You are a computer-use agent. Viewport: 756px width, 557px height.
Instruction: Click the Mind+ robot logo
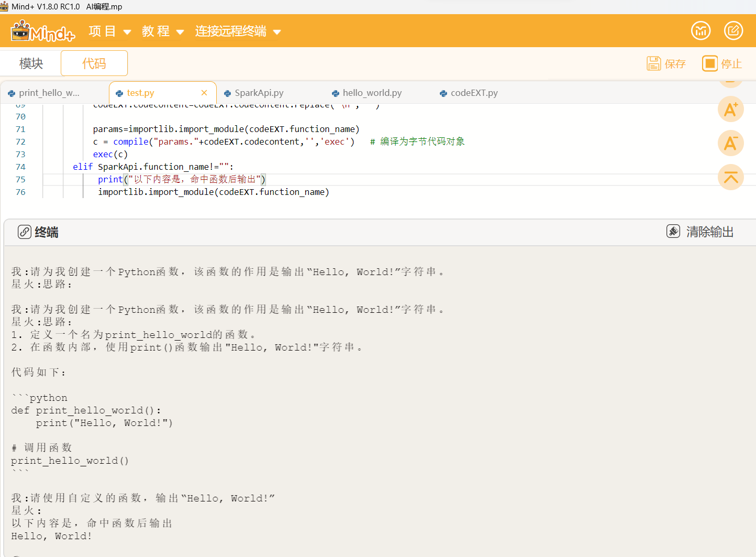point(43,31)
